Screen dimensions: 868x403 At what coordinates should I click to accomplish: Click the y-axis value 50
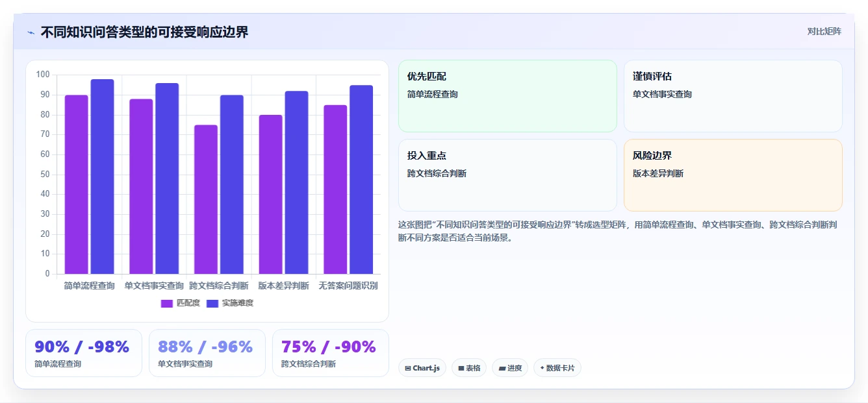pyautogui.click(x=45, y=174)
